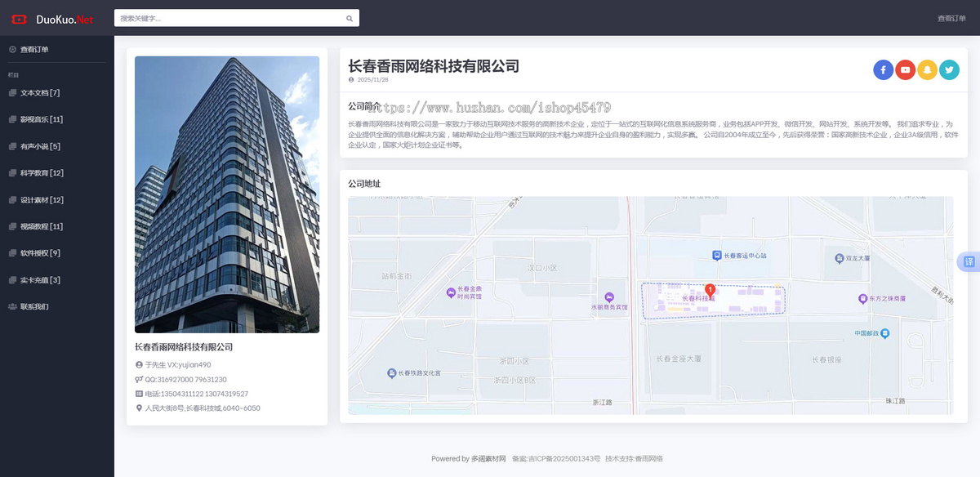Screen dimensions: 980x477
Task: Click the clock icon beside 2025/11/28
Action: [351, 80]
